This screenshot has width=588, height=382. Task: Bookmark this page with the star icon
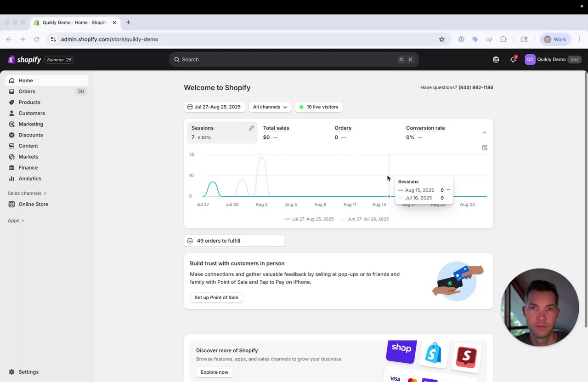pyautogui.click(x=441, y=39)
